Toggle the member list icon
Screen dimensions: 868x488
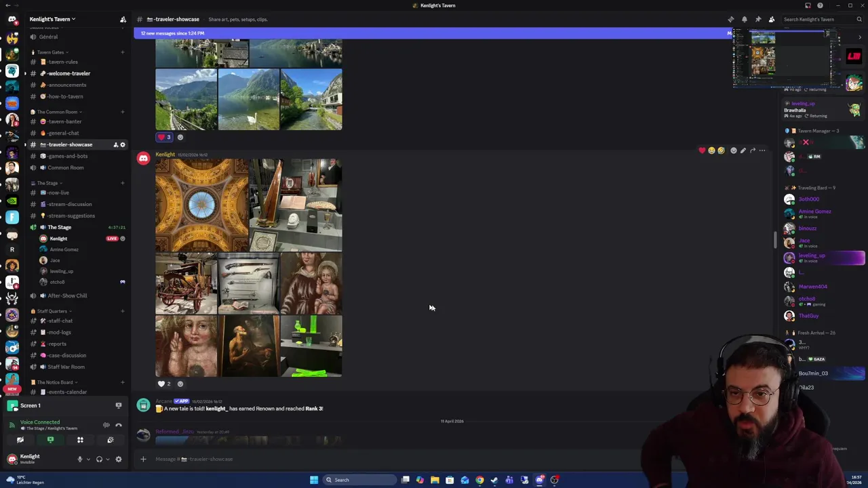pos(771,19)
